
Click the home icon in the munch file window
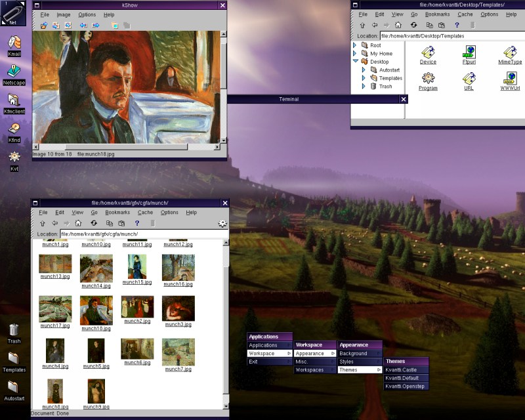(78, 223)
